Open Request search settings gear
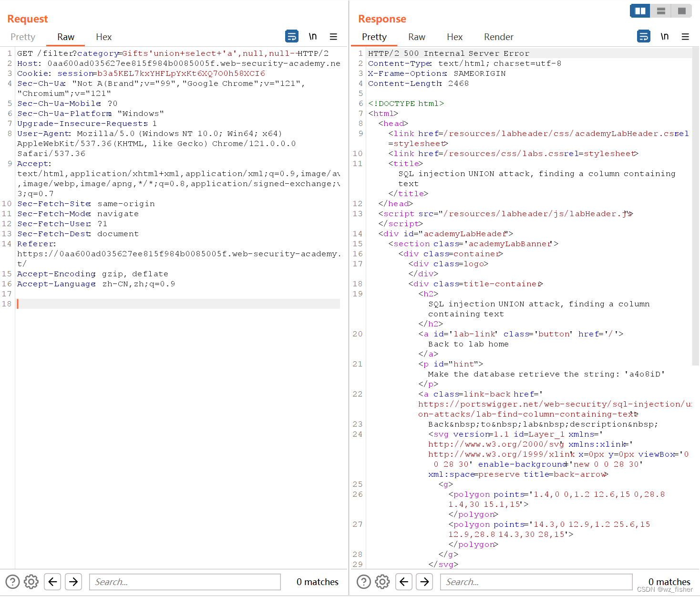The image size is (700, 597). [x=31, y=582]
